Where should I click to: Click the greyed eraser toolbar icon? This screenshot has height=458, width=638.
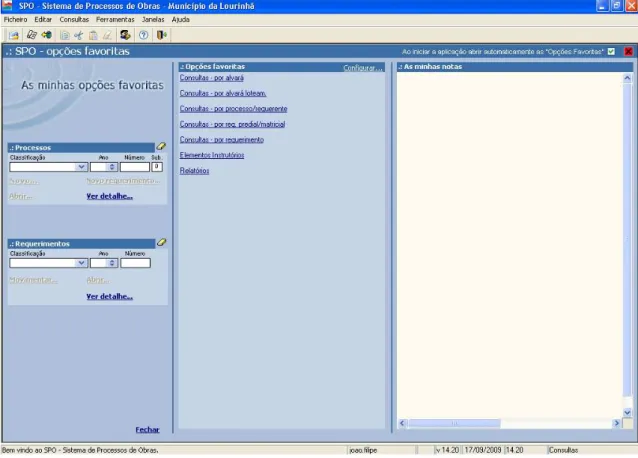click(x=107, y=35)
